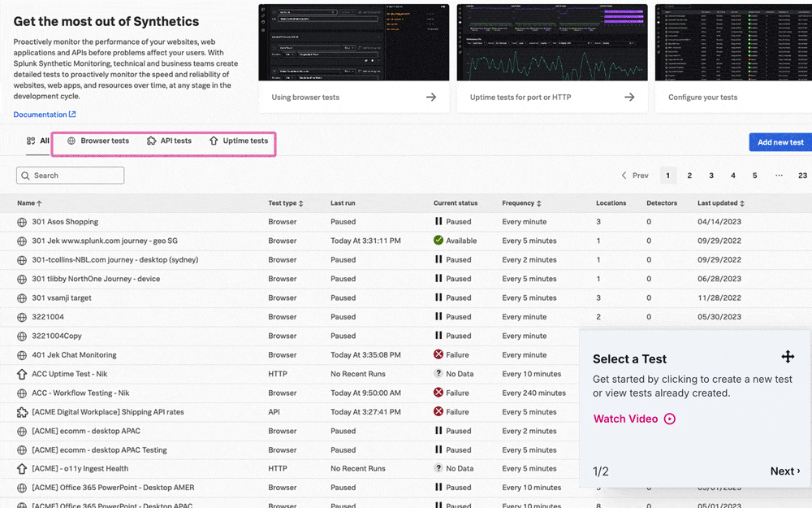812x508 pixels.
Task: Click Paused icon for 301 Asos Shopping
Action: pyautogui.click(x=438, y=221)
